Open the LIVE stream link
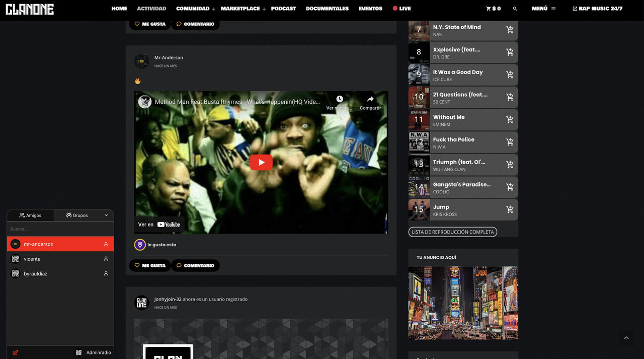 (x=401, y=9)
